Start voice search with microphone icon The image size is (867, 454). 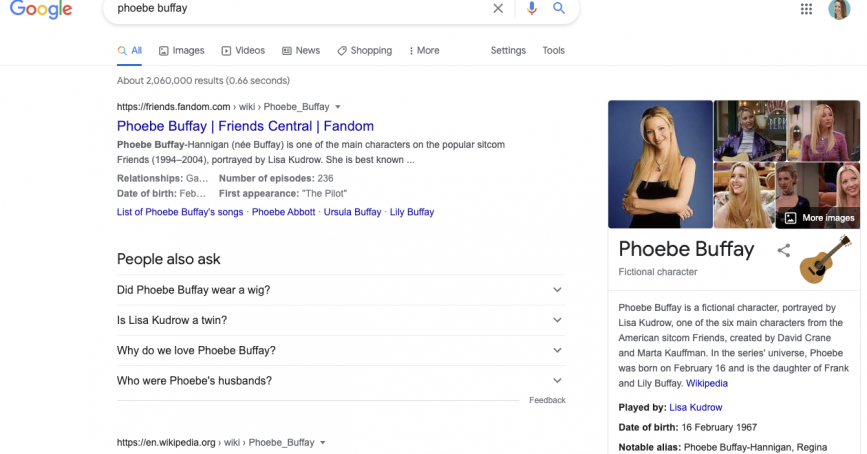(531, 8)
